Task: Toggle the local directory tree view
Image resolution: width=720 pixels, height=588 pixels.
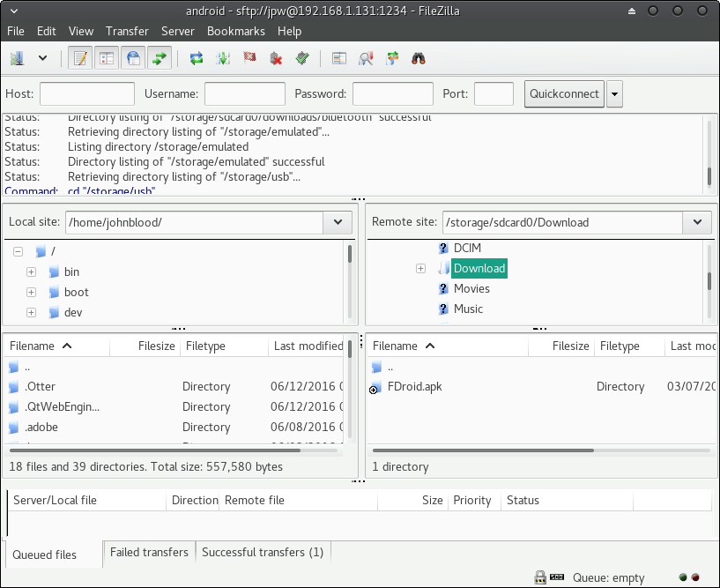Action: pos(107,59)
